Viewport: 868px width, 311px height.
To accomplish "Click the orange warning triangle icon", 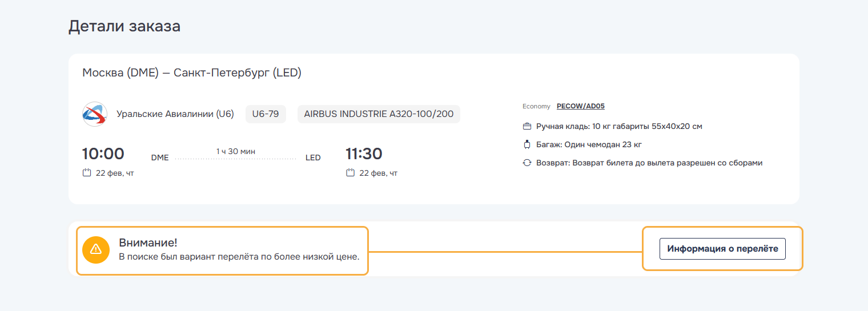I will coord(96,249).
